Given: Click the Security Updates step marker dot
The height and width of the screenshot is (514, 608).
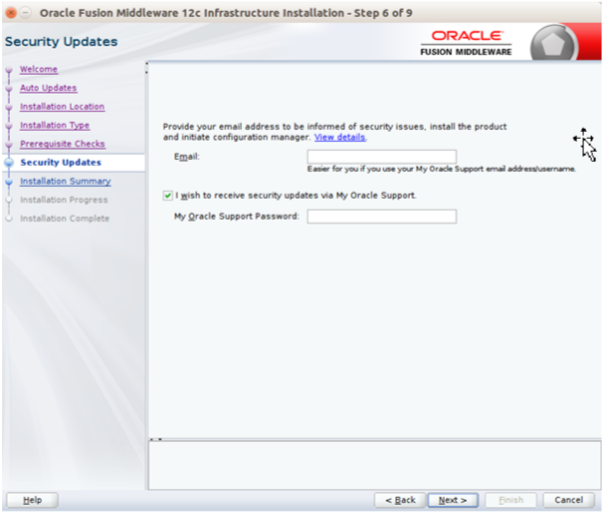Looking at the screenshot, I should 9,163.
